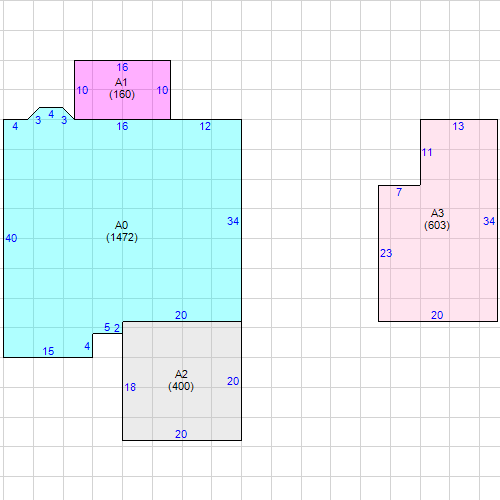Select the 23 dimension on A3's left side
This screenshot has width=500, height=500.
pyautogui.click(x=386, y=253)
